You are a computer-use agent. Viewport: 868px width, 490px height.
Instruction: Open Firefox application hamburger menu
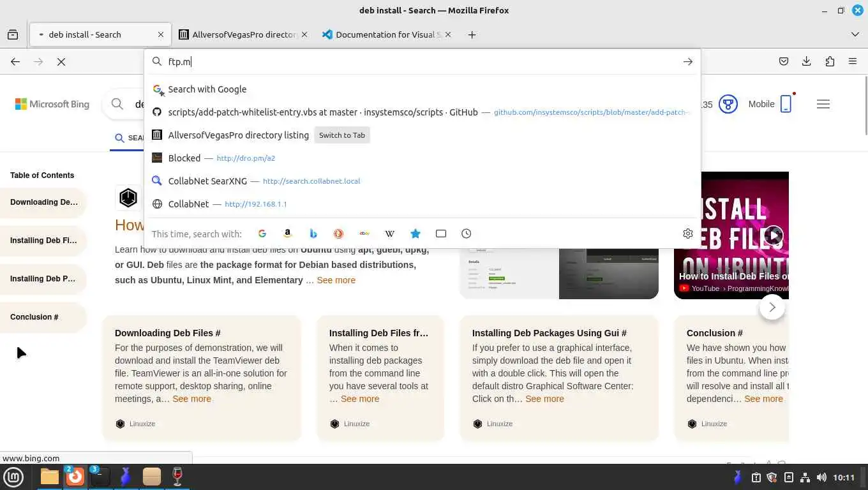click(x=853, y=62)
